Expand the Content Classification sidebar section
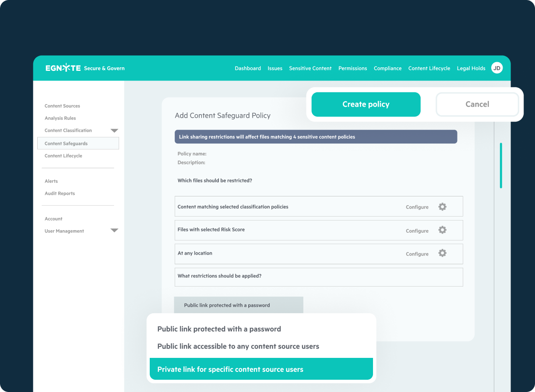Screen dimensions: 535x392 click(114, 130)
